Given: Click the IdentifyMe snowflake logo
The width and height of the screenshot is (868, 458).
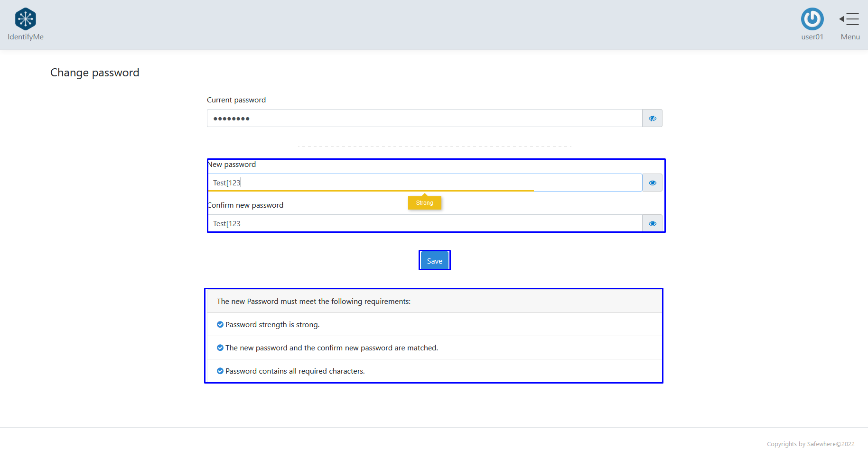Looking at the screenshot, I should 26,19.
